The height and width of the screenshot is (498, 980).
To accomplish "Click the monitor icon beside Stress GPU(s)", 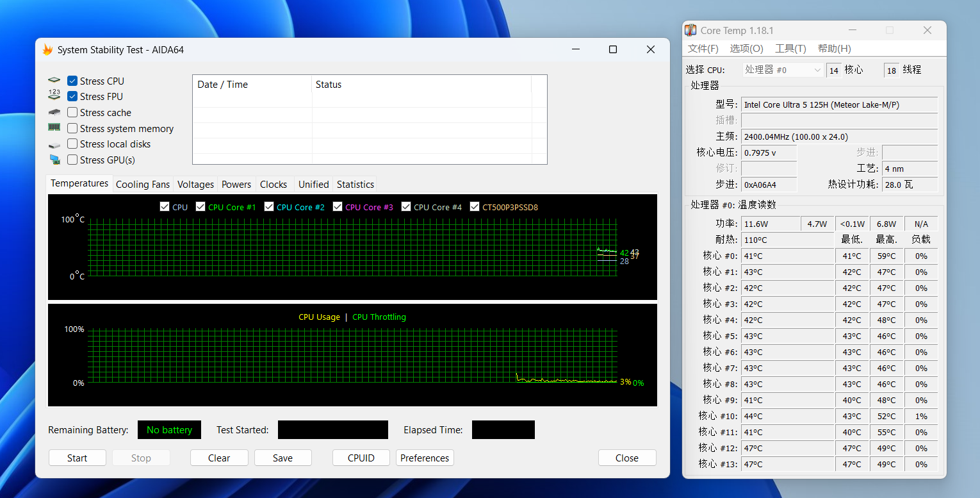I will point(54,160).
